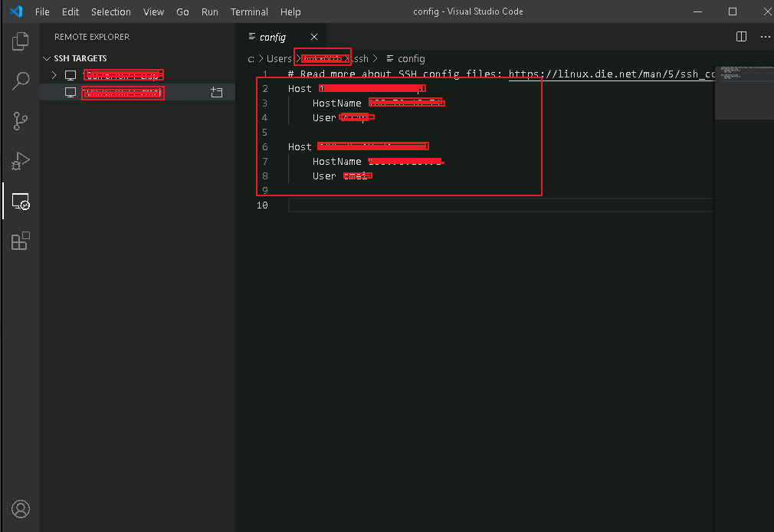Click the .ssh breadcrumb segment
Screen dimensions: 774x532
click(x=361, y=59)
